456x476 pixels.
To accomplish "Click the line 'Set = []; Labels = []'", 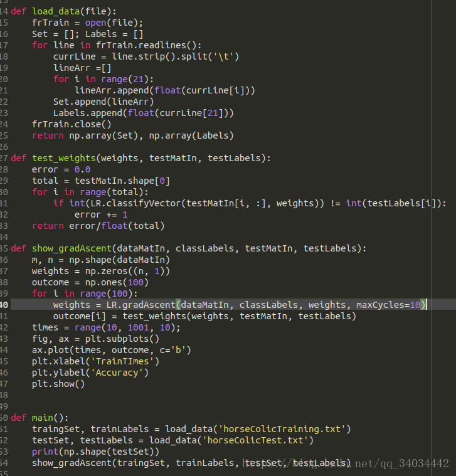I will pos(87,34).
